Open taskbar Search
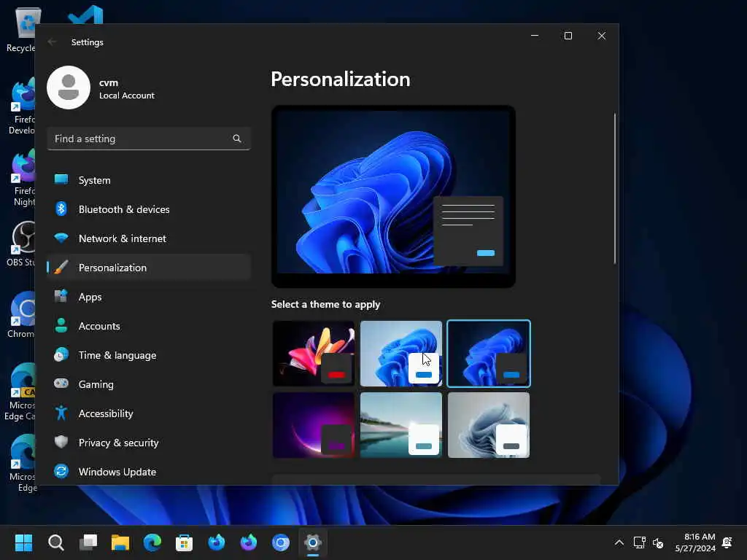The image size is (747, 560). click(x=56, y=542)
